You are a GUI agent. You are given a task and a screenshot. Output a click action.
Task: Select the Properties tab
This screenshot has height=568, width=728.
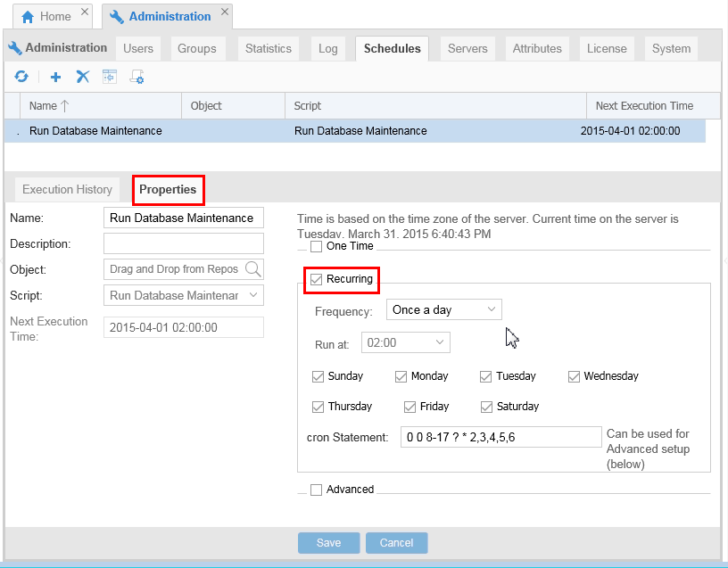[168, 189]
